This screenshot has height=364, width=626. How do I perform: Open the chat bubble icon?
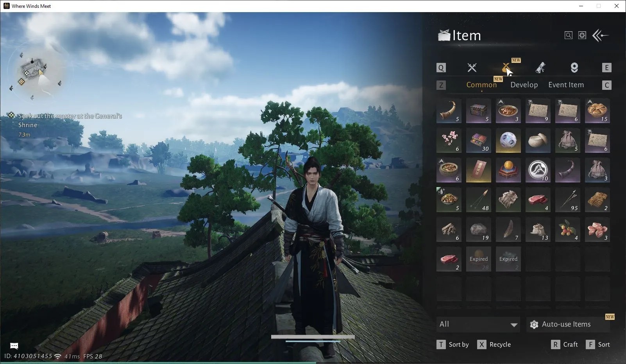click(x=14, y=346)
